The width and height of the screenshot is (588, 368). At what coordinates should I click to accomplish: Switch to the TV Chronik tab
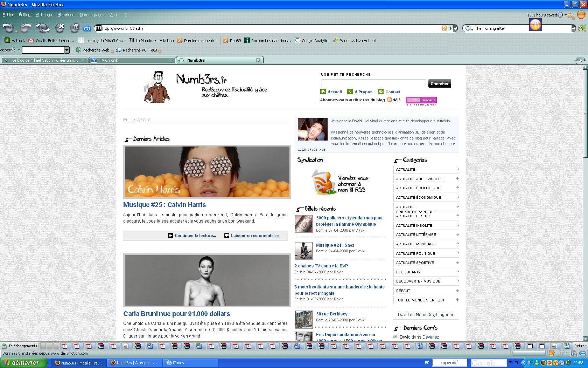pos(132,60)
